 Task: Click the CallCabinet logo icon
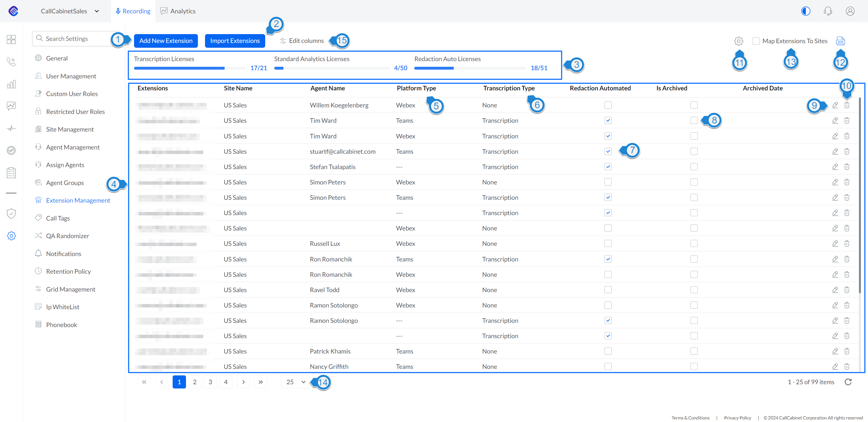[x=13, y=11]
